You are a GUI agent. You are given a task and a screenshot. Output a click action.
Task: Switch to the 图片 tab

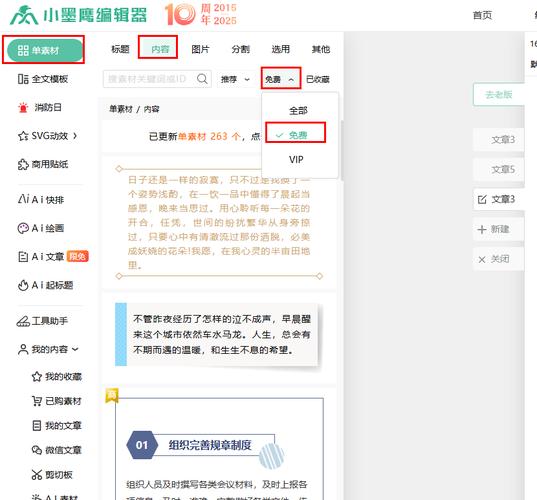(x=200, y=49)
